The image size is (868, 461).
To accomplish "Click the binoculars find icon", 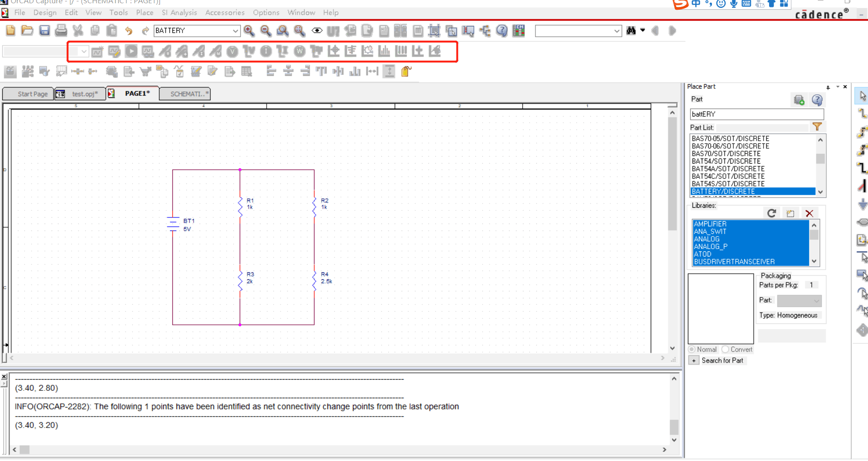I will pos(631,31).
